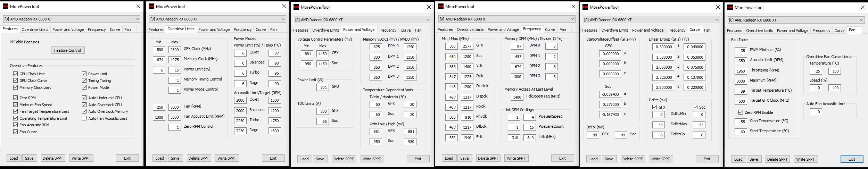Click Stop Temperature field showing 55
Image resolution: width=868 pixels, height=169 pixels.
pos(741,122)
